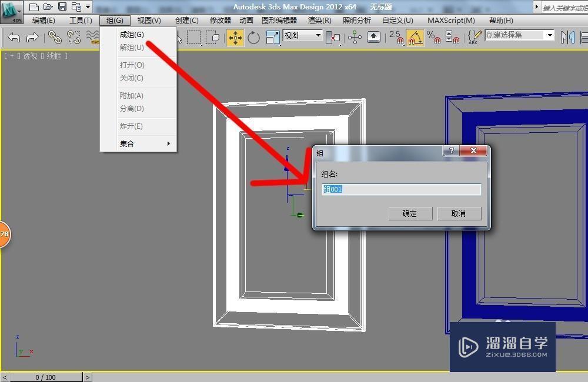Open the 视图(V) menu
The width and height of the screenshot is (588, 382).
point(149,20)
